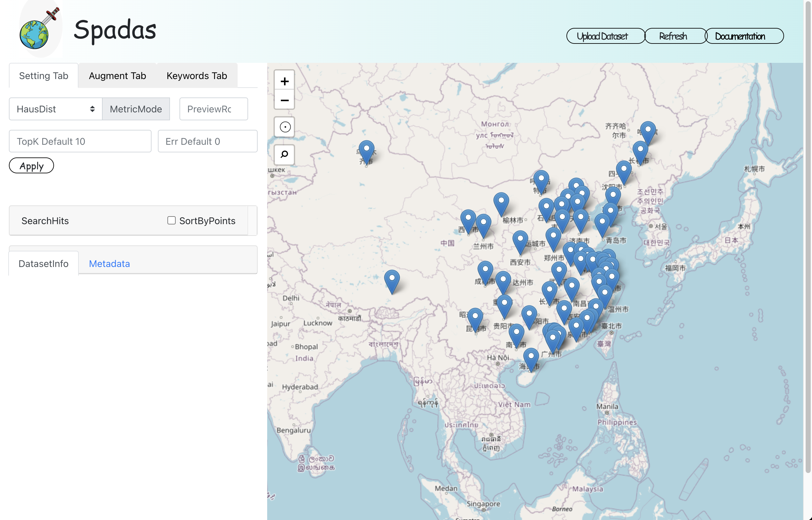Click the page vertical scrollbar
Image resolution: width=812 pixels, height=520 pixels.
point(808,237)
